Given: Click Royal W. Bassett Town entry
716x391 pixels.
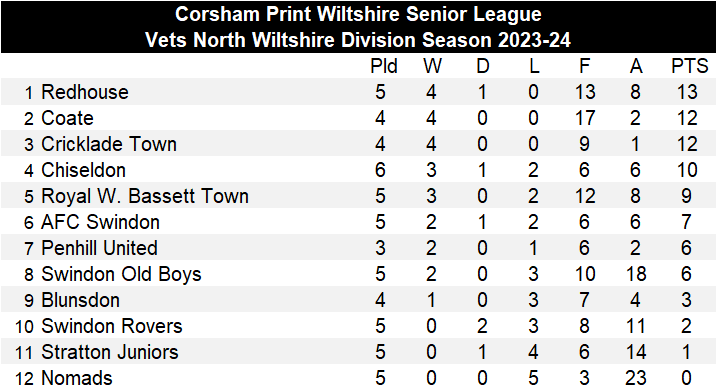Looking at the screenshot, I should [145, 196].
